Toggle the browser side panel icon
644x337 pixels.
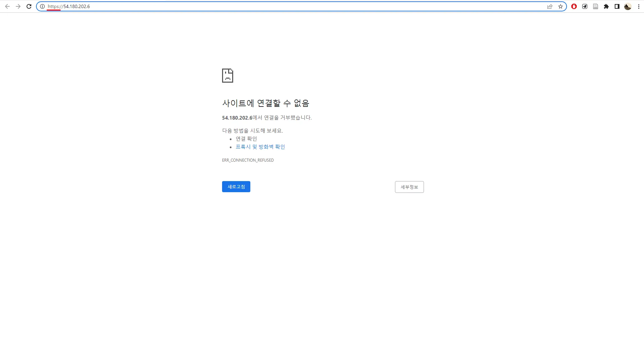pyautogui.click(x=617, y=6)
